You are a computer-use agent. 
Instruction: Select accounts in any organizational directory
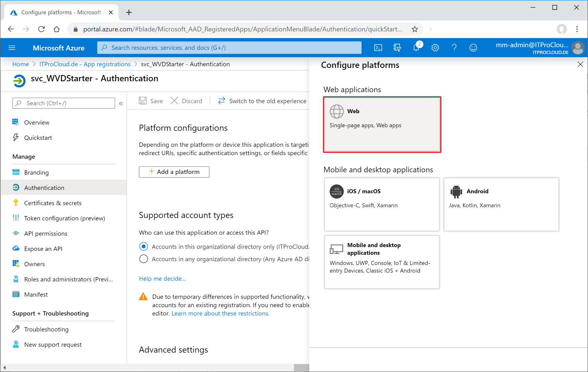(144, 259)
